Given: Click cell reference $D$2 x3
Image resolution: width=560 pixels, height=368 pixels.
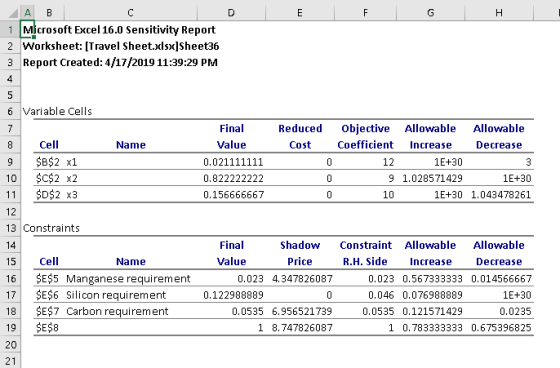Looking at the screenshot, I should point(56,195).
